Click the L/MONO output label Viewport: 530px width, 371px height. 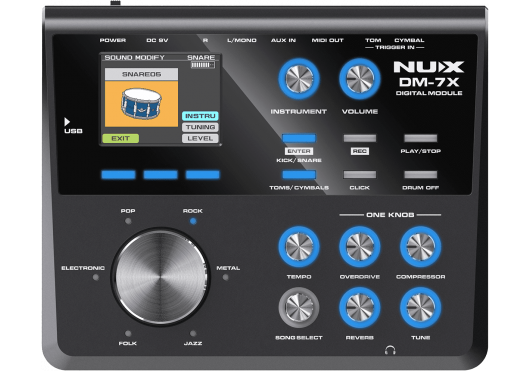coord(242,40)
